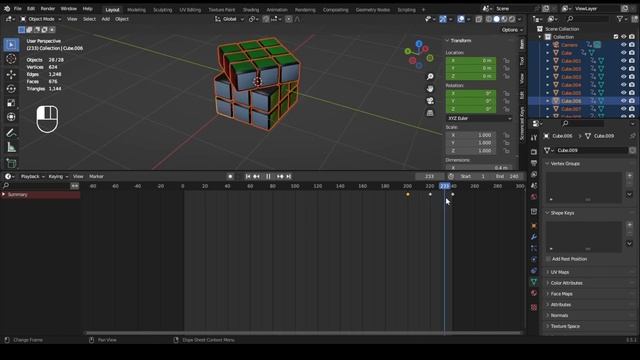Open the timeline Marker menu
Image resolution: width=640 pixels, height=360 pixels.
pyautogui.click(x=96, y=177)
